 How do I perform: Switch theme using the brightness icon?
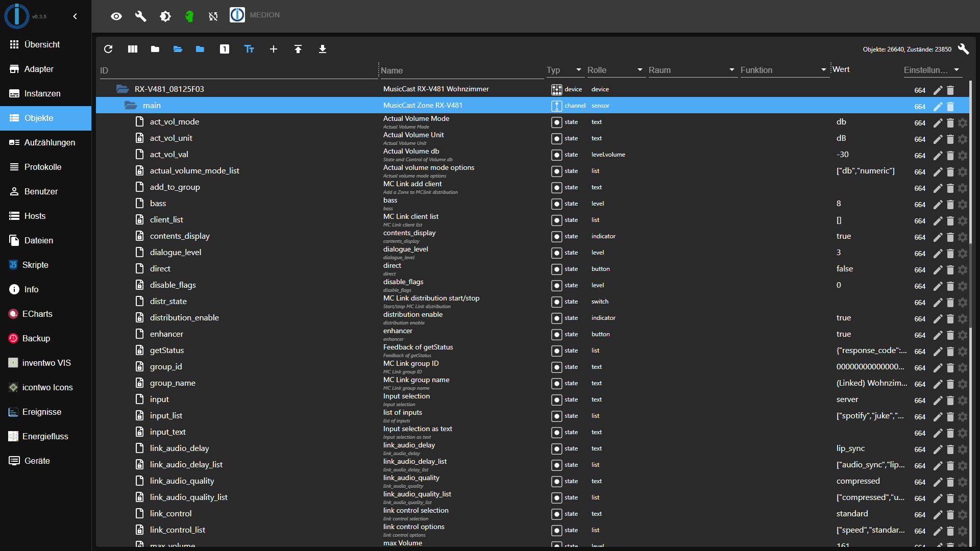(165, 16)
